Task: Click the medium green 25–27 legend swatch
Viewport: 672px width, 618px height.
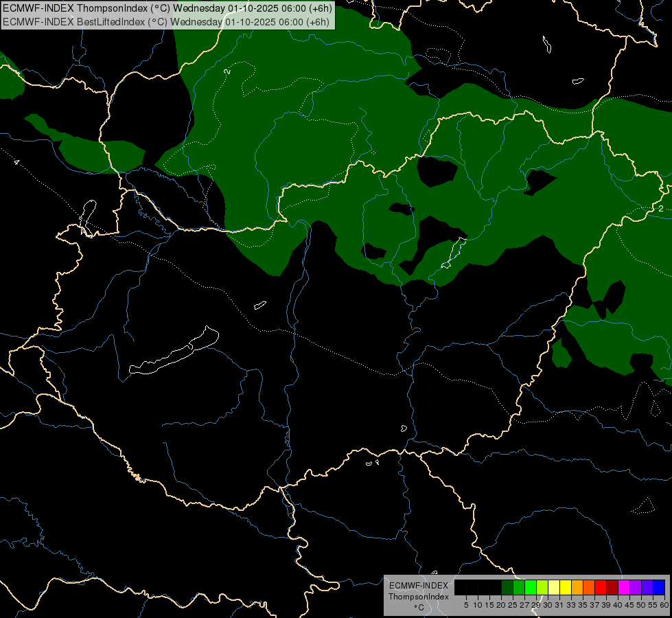Action: click(519, 587)
